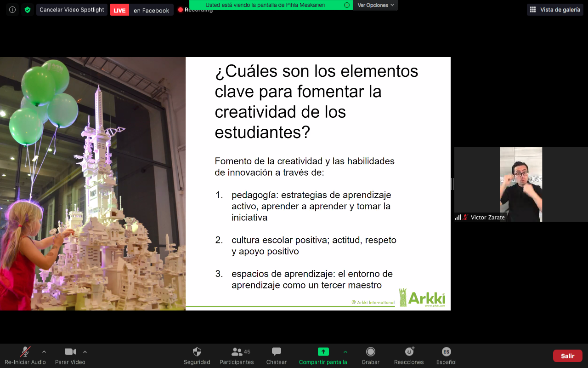The height and width of the screenshot is (368, 588).
Task: Toggle the Re-Iniciar Audio microphone
Action: point(25,352)
